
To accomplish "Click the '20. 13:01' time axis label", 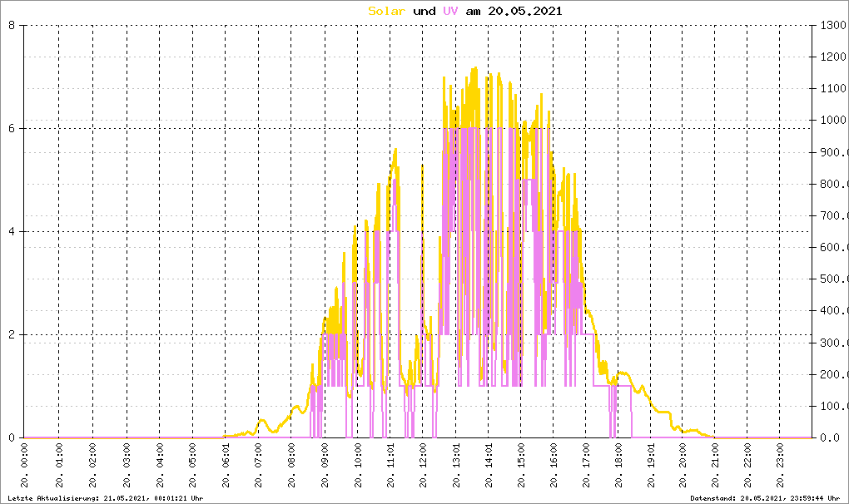I will (x=456, y=466).
